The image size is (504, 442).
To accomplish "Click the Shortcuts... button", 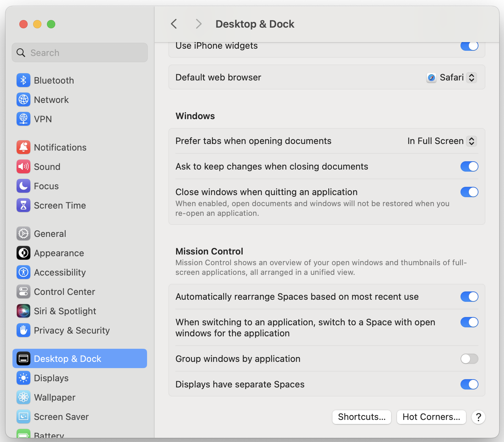I will coord(361,417).
